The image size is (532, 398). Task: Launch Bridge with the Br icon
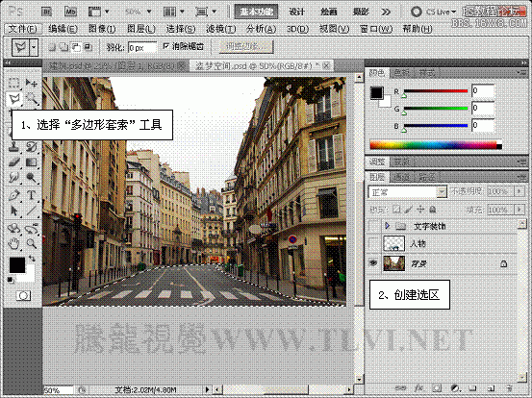tap(46, 12)
